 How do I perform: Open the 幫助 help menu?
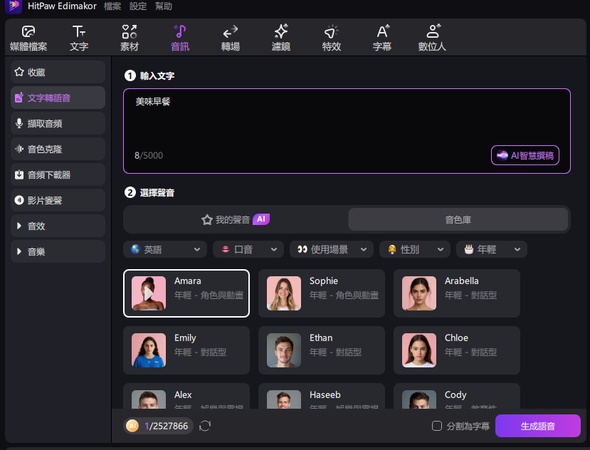[x=164, y=6]
